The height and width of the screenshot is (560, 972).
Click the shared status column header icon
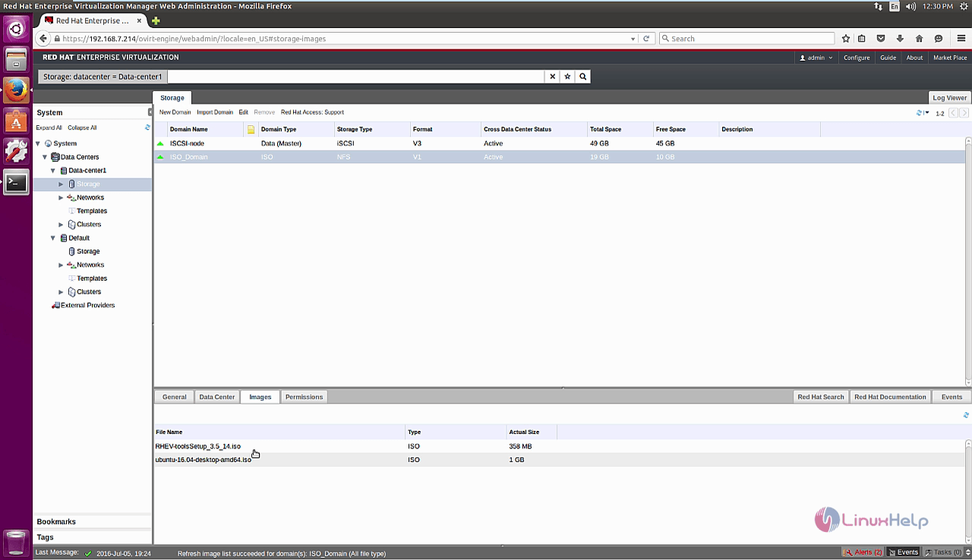pos(251,130)
